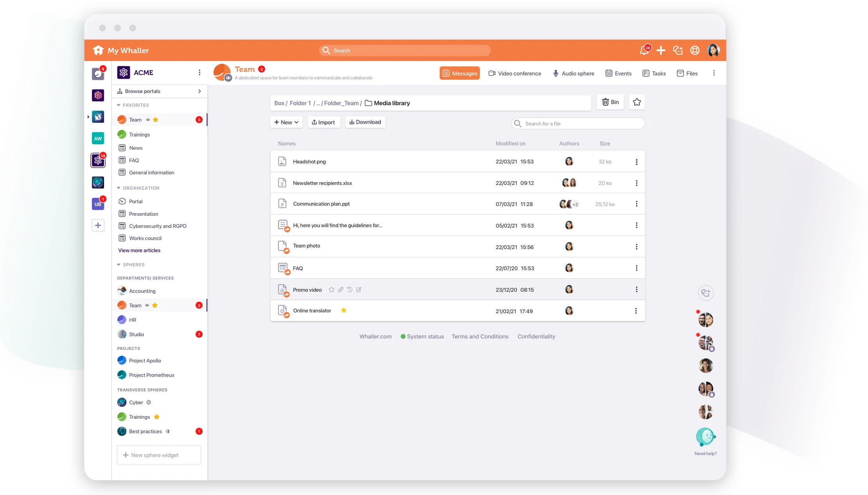The image size is (868, 495).
Task: Open General information article
Action: click(152, 173)
